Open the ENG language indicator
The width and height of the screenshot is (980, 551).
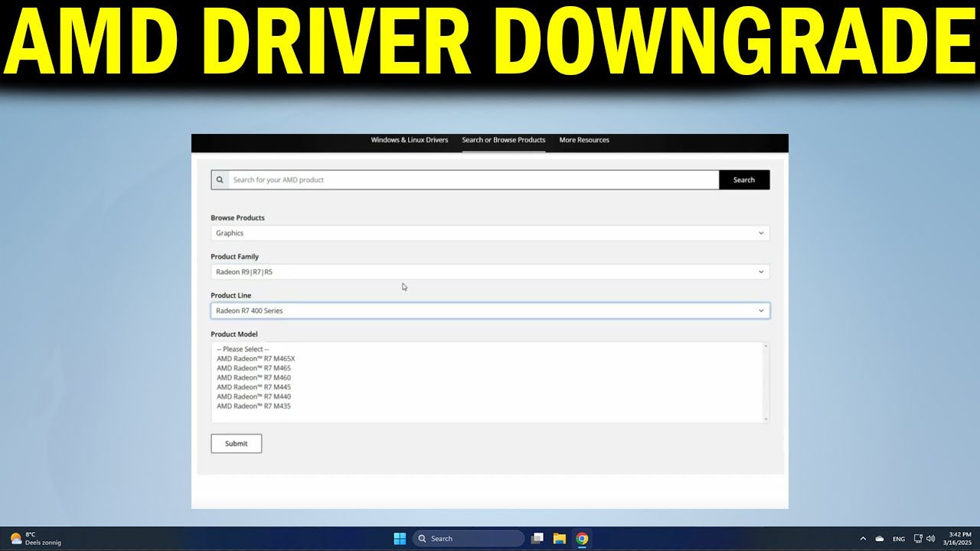pos(899,539)
